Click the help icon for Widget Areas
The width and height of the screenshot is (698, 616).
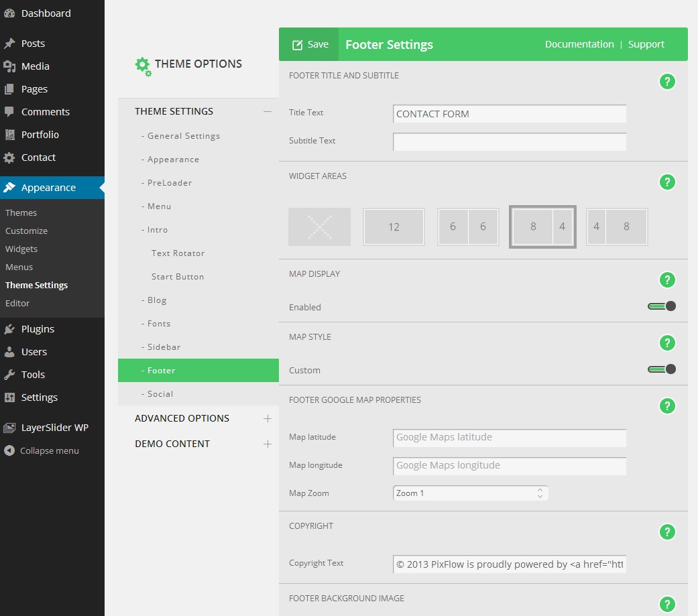point(666,182)
